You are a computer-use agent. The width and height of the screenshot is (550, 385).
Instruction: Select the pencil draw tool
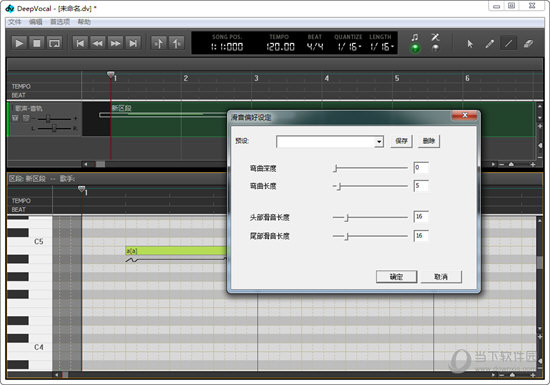pyautogui.click(x=490, y=44)
